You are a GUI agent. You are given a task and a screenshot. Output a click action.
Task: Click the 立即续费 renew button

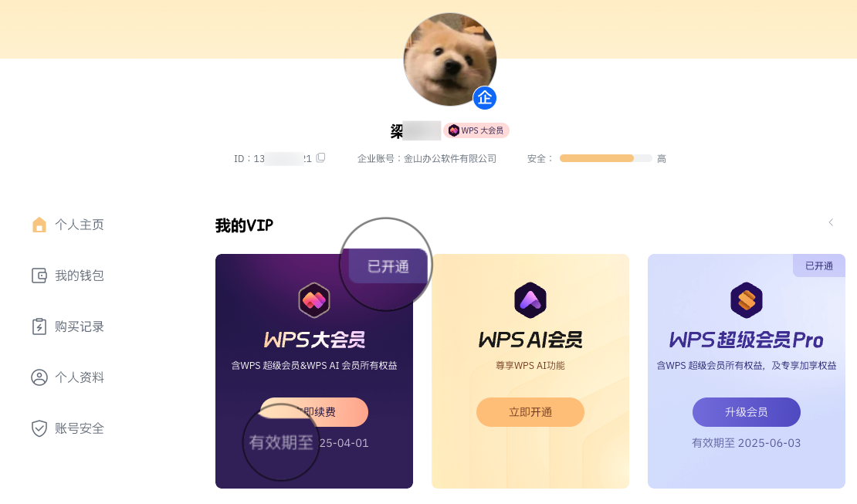pos(314,412)
